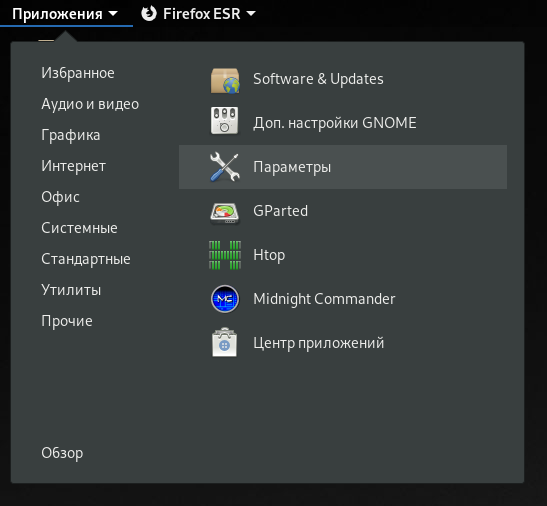The image size is (547, 506).
Task: Open Midnight Commander blue MC icon
Action: [225, 299]
